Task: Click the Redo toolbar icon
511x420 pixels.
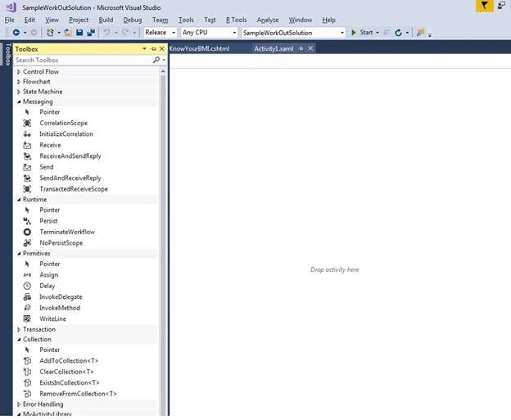Action: pyautogui.click(x=125, y=32)
